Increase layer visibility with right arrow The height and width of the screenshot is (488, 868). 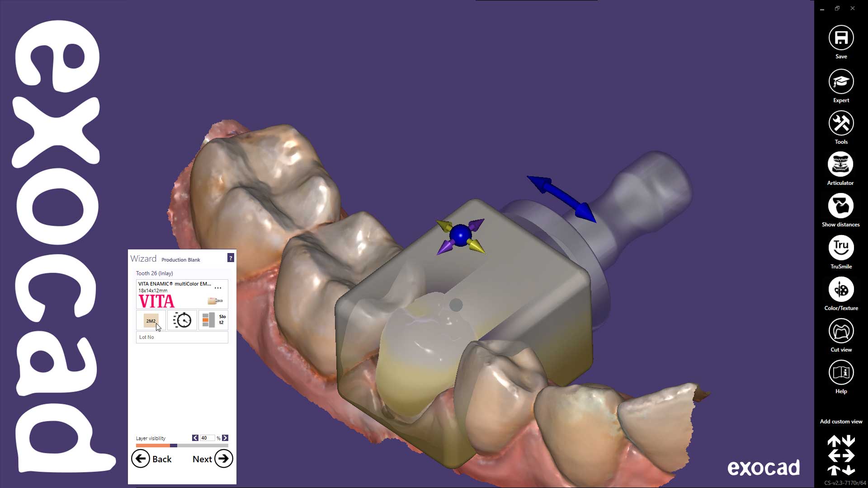tap(225, 438)
